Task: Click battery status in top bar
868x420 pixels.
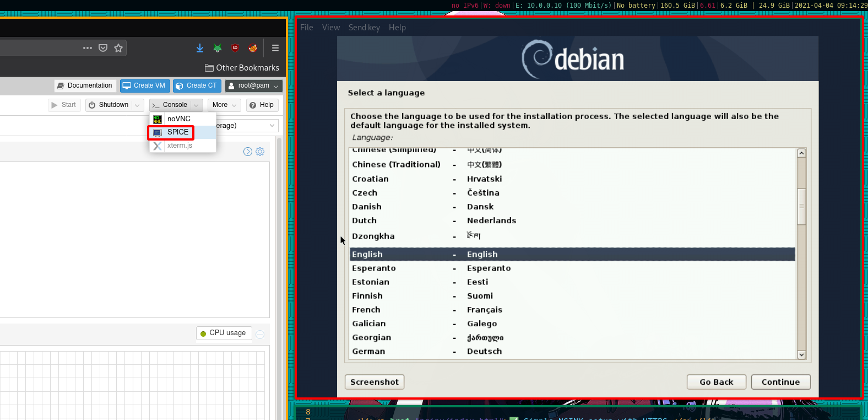Action: (636, 6)
